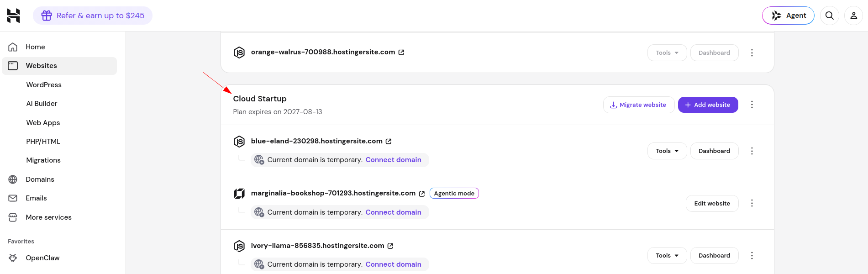
Task: Click Add website button
Action: [708, 105]
